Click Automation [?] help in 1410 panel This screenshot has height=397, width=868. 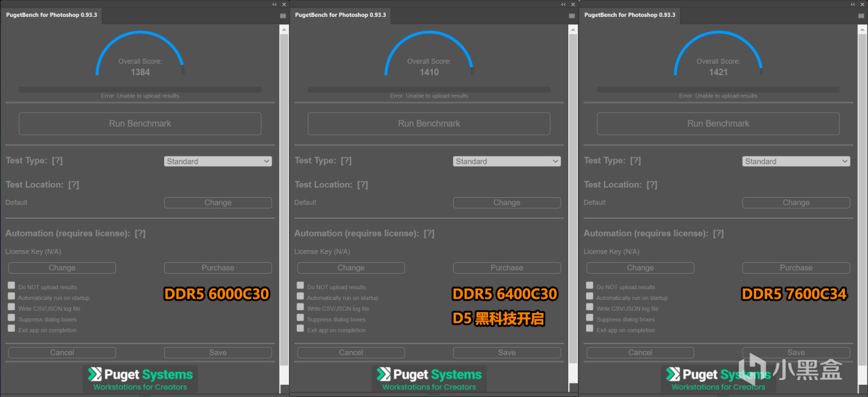[x=429, y=233]
